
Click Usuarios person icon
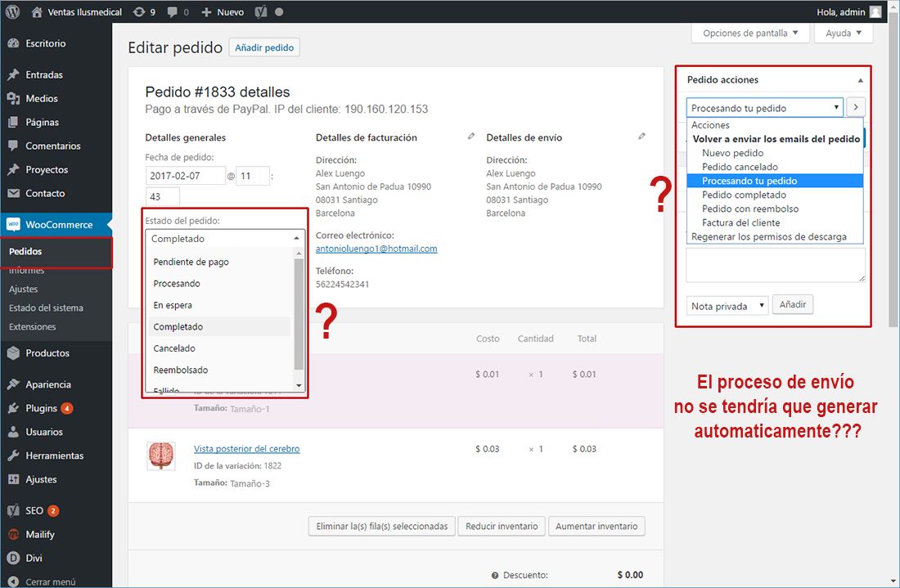pos(13,432)
